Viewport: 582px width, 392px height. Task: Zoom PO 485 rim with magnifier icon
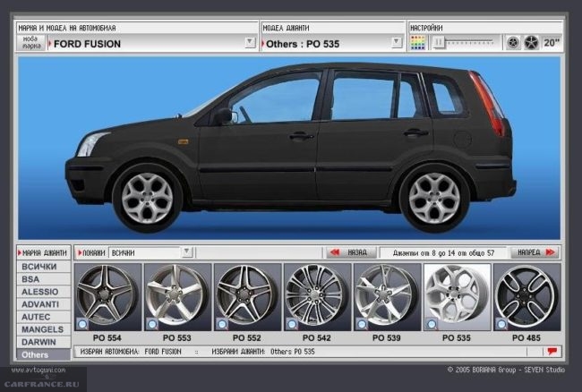[x=501, y=324]
